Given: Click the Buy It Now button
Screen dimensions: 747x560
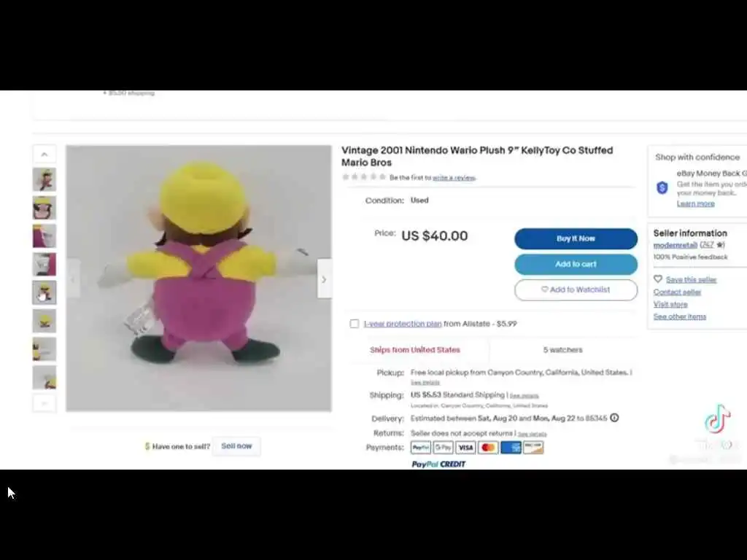Looking at the screenshot, I should pos(576,238).
